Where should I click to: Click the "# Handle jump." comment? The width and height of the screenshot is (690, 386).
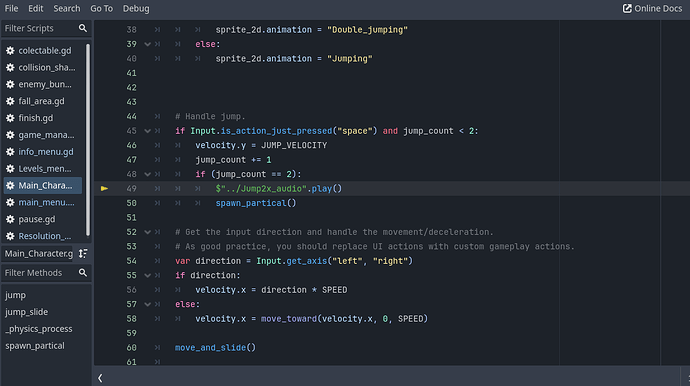tap(210, 117)
